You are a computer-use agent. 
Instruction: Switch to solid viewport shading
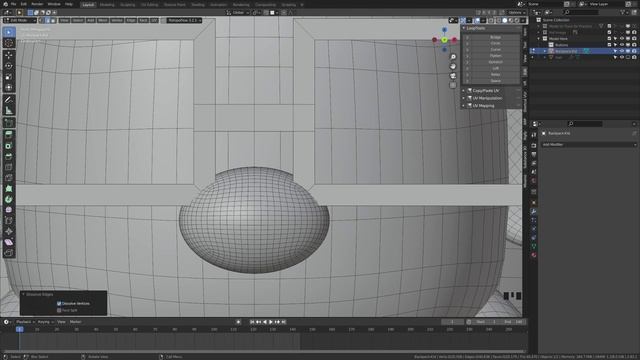[504, 20]
